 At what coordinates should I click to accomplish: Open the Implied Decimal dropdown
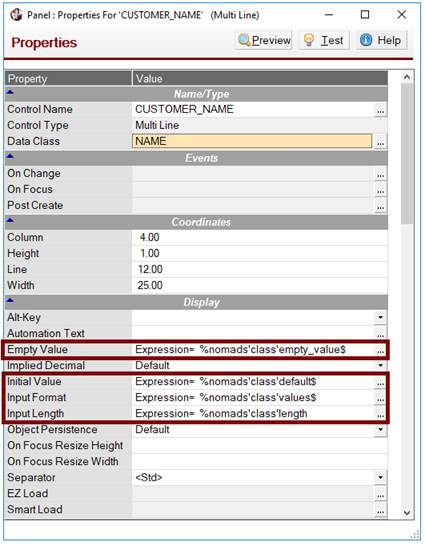click(x=380, y=366)
